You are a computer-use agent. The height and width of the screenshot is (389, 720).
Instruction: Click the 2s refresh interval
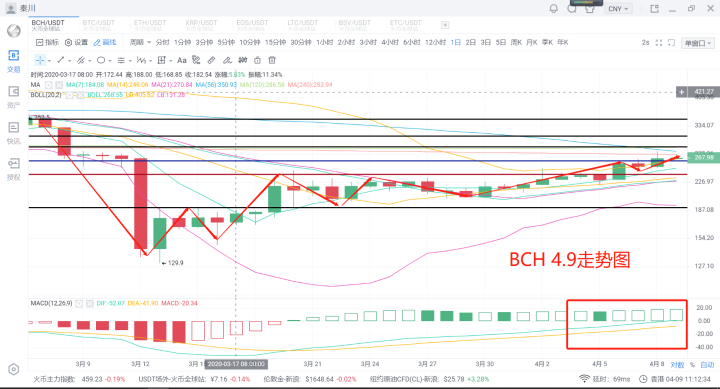645,43
